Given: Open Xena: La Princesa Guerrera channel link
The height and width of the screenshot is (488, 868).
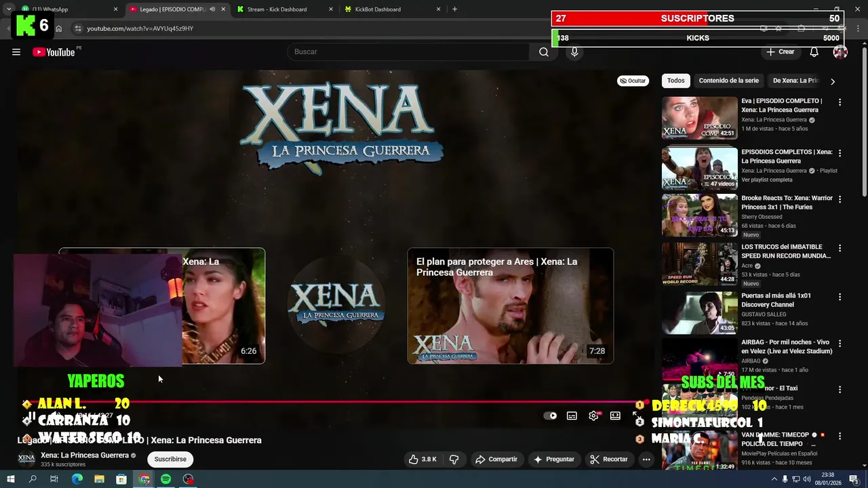Looking at the screenshot, I should point(85,455).
